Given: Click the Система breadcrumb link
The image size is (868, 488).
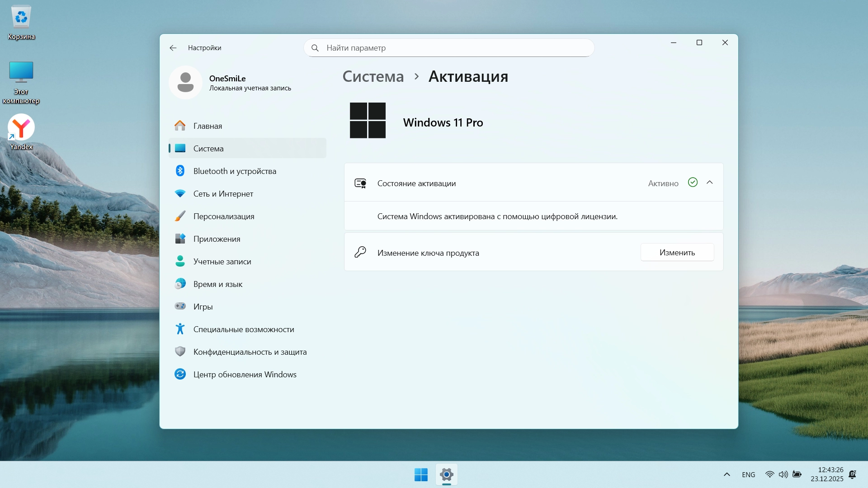Looking at the screenshot, I should 373,76.
